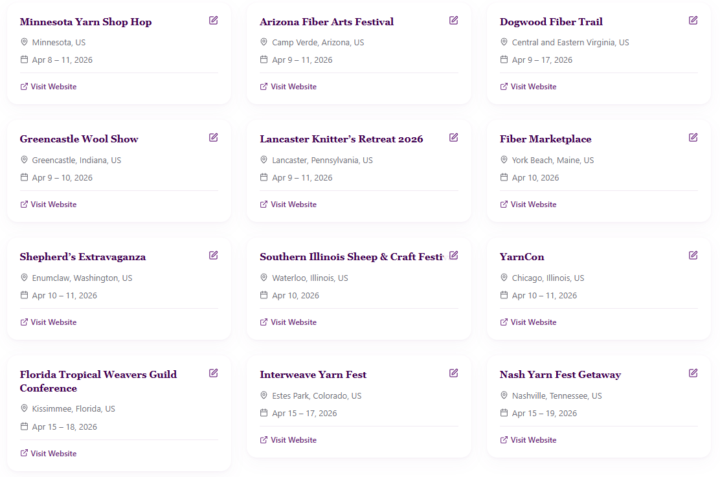Visit Website for Dogwood Fiber Trail

pyautogui.click(x=528, y=86)
